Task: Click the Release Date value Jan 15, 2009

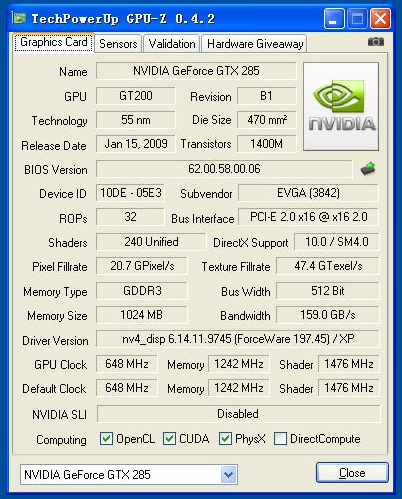Action: tap(136, 144)
